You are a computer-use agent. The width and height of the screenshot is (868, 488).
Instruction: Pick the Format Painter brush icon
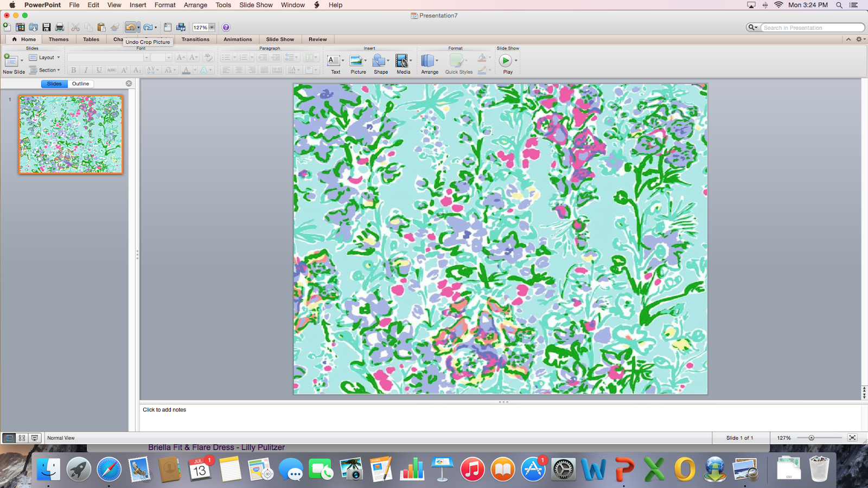tap(114, 27)
